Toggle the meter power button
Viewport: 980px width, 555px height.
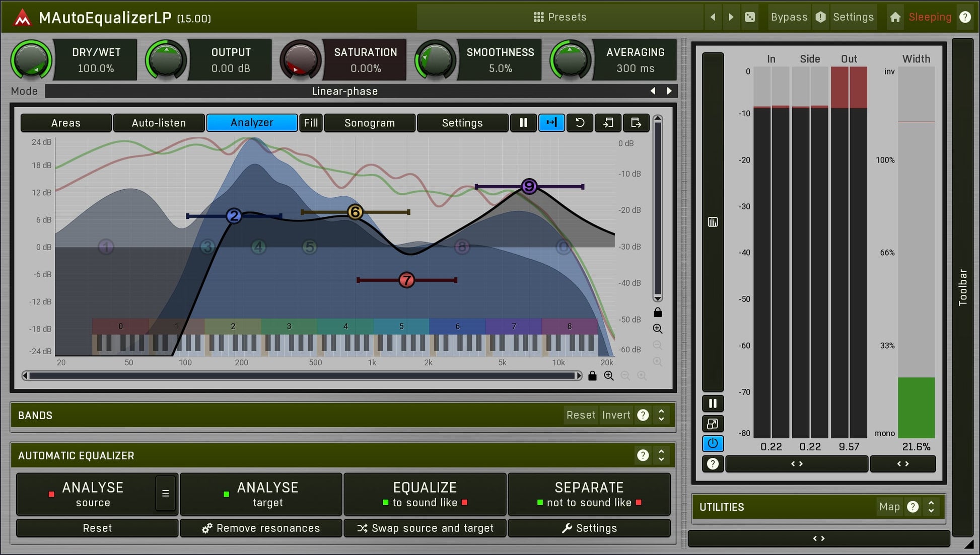click(712, 443)
